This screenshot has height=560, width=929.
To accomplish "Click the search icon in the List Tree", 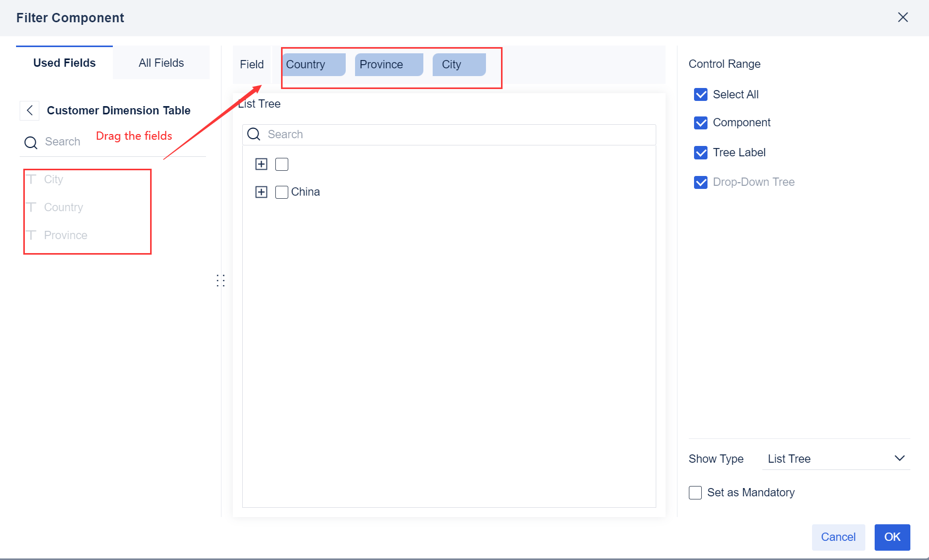I will tap(254, 134).
